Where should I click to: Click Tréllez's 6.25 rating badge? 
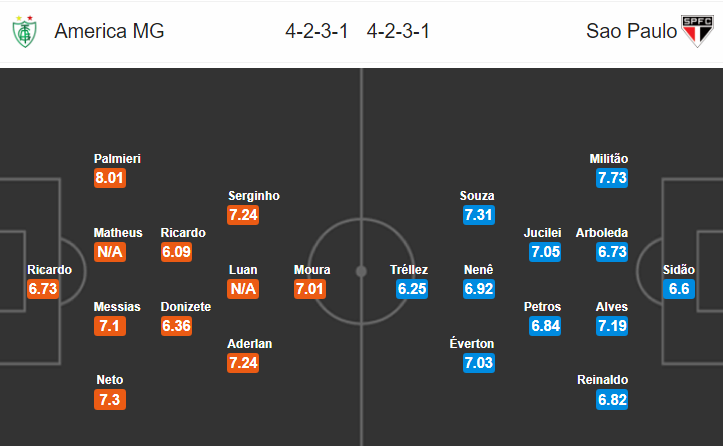click(x=409, y=289)
